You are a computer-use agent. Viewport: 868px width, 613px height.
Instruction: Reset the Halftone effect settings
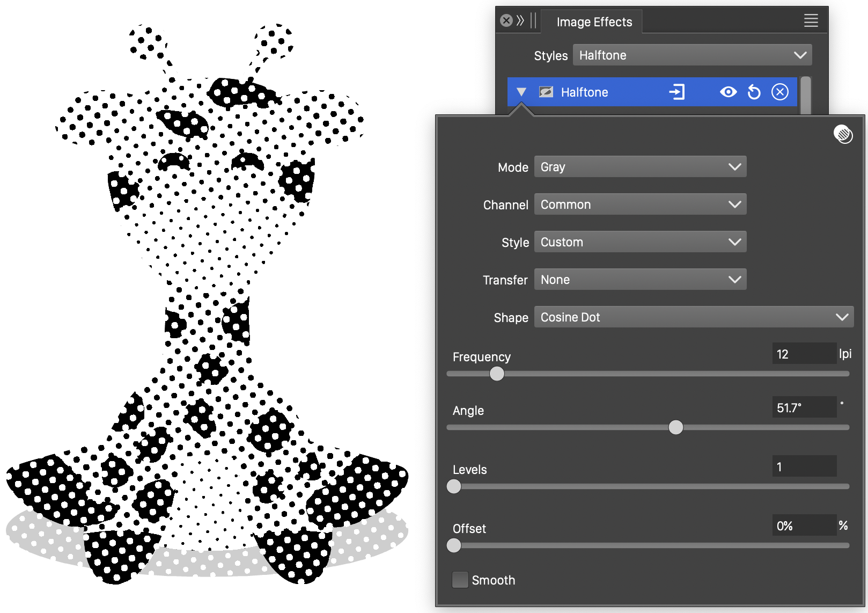[754, 92]
